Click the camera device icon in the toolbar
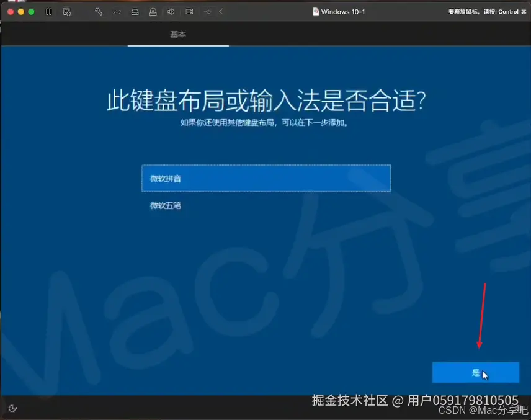Screen dimensions: 531x420 point(189,11)
